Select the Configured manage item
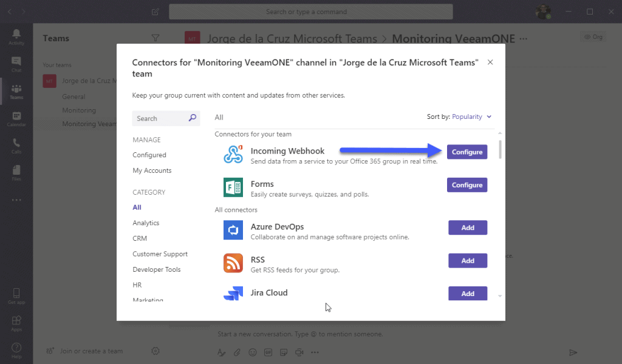The height and width of the screenshot is (364, 622). [x=149, y=155]
